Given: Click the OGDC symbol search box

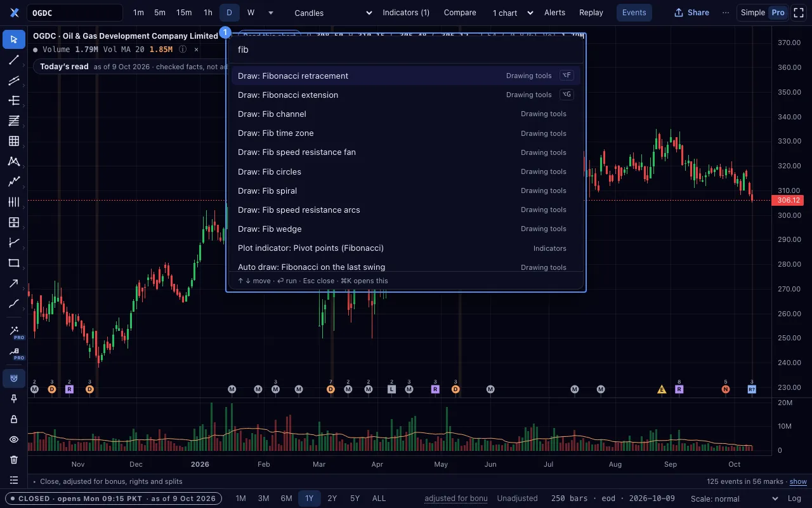Looking at the screenshot, I should (75, 13).
